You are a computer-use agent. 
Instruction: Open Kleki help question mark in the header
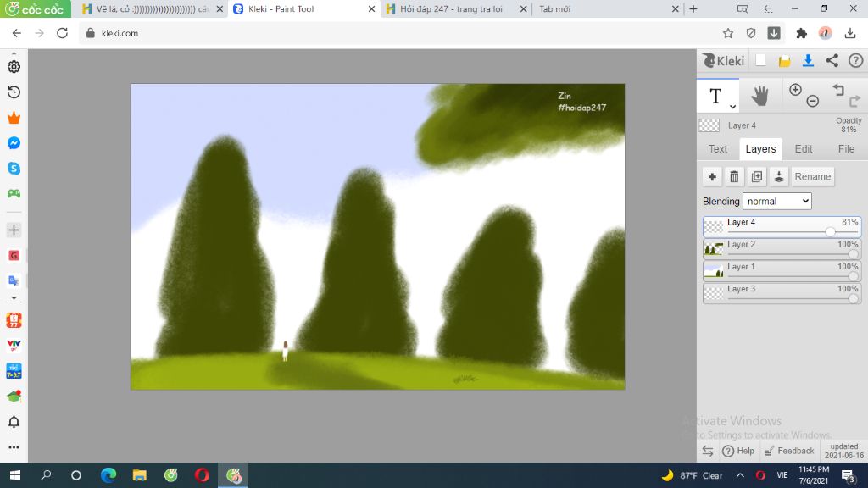pyautogui.click(x=856, y=60)
